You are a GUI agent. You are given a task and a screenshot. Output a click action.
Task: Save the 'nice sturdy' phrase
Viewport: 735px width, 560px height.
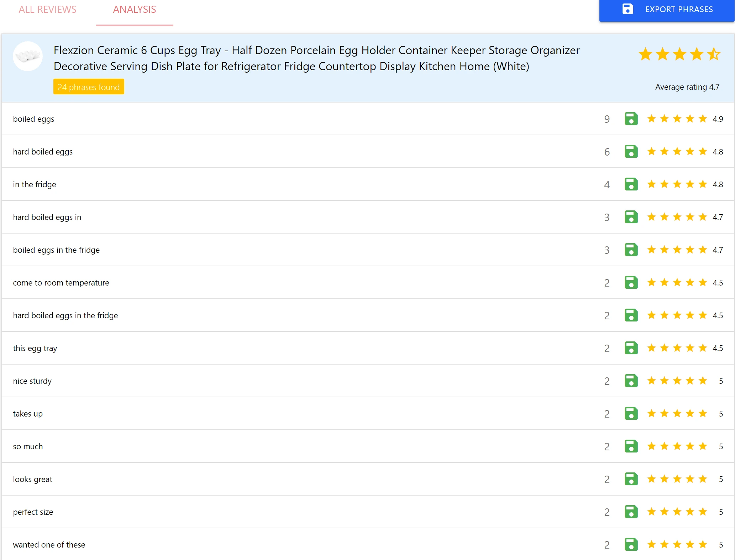631,381
